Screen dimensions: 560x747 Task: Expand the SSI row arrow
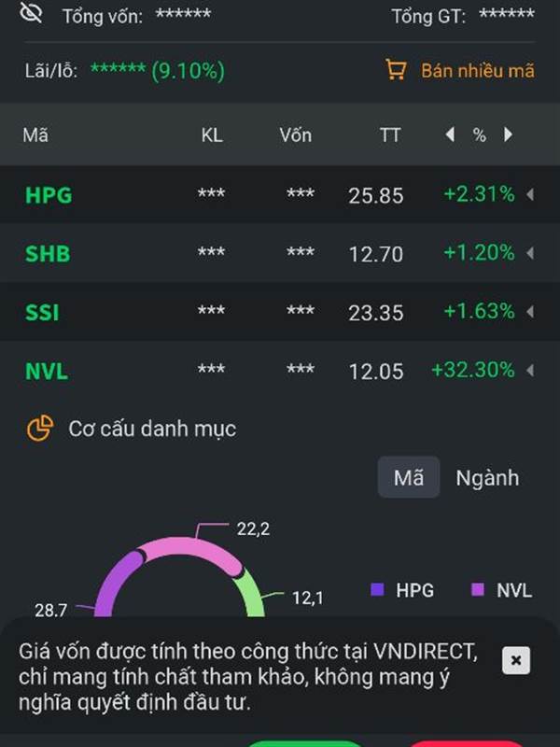point(530,312)
